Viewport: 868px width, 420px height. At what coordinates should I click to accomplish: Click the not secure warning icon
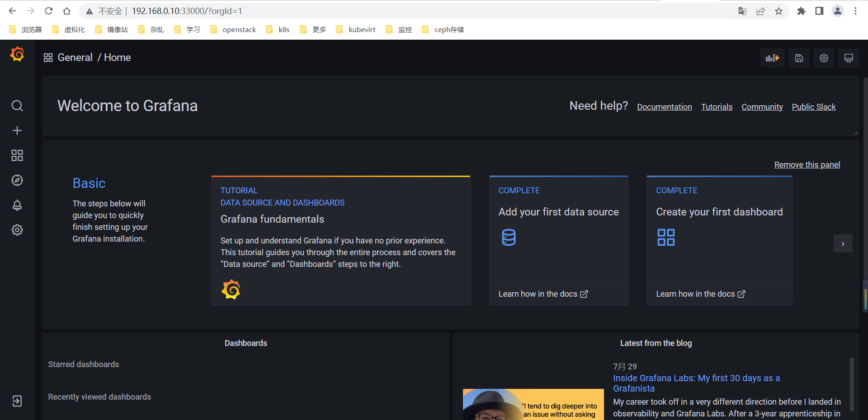90,11
